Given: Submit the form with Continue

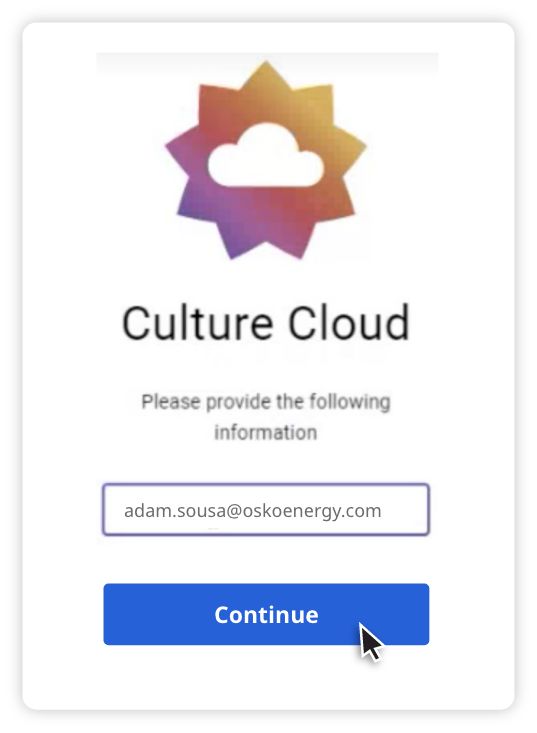Looking at the screenshot, I should point(266,614).
